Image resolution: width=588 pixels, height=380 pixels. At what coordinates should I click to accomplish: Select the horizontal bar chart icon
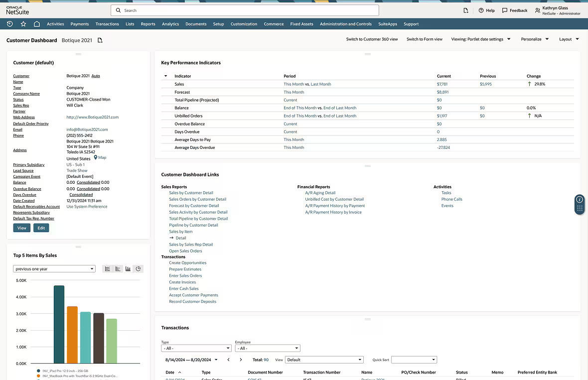pos(118,269)
